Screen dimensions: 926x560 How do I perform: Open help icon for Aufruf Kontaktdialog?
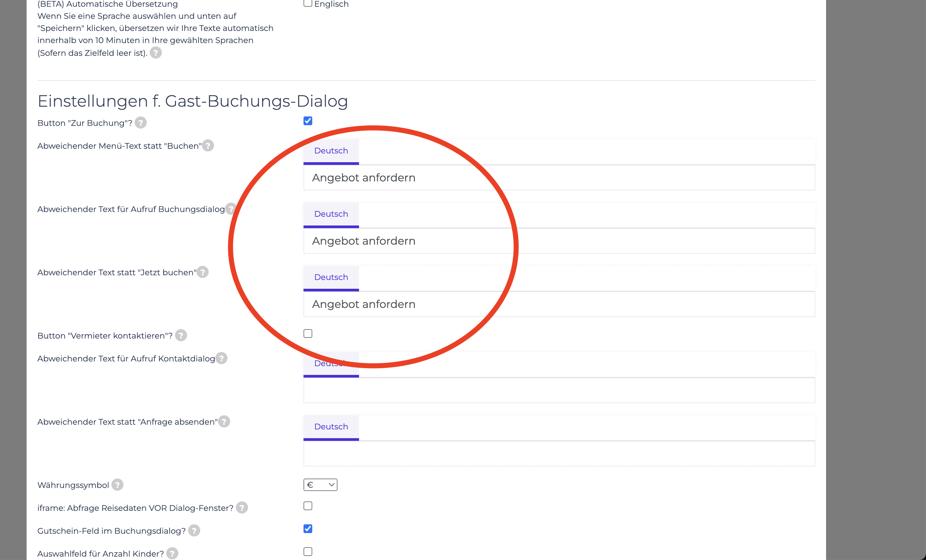pos(221,358)
